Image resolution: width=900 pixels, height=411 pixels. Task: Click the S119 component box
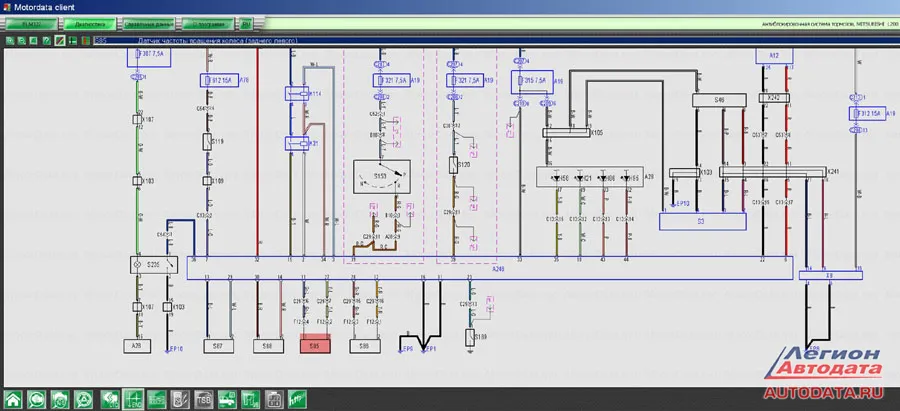(x=207, y=142)
